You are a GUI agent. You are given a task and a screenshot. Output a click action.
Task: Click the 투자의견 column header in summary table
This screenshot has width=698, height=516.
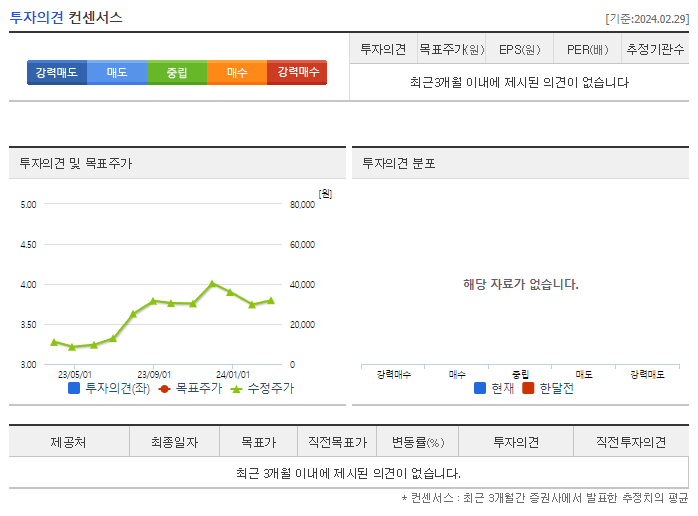click(383, 49)
